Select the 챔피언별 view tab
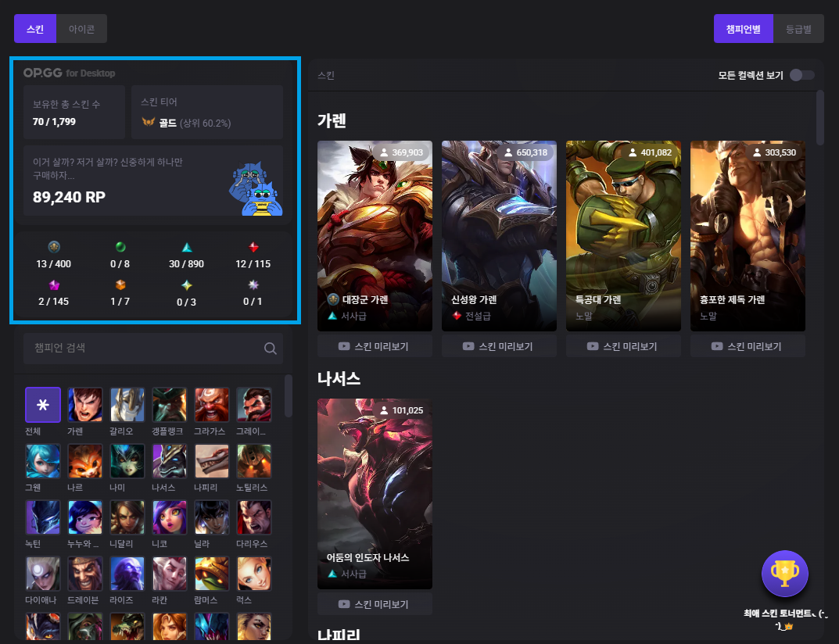Viewport: 839px width, 644px height. click(x=744, y=29)
